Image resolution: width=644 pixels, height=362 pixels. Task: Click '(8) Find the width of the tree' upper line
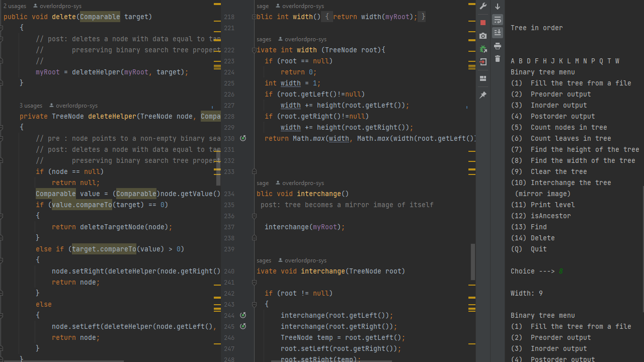click(573, 160)
